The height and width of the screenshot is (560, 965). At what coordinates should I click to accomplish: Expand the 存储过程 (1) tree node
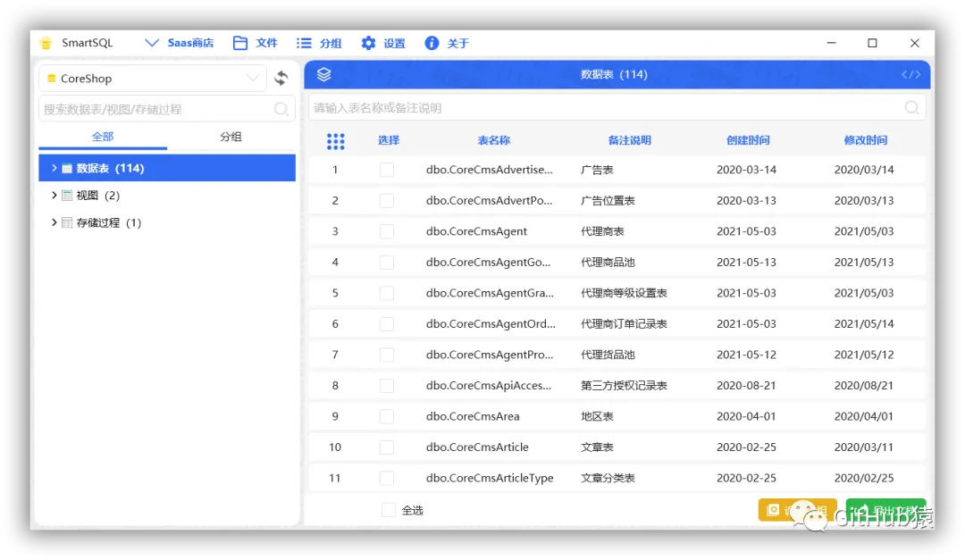55,222
